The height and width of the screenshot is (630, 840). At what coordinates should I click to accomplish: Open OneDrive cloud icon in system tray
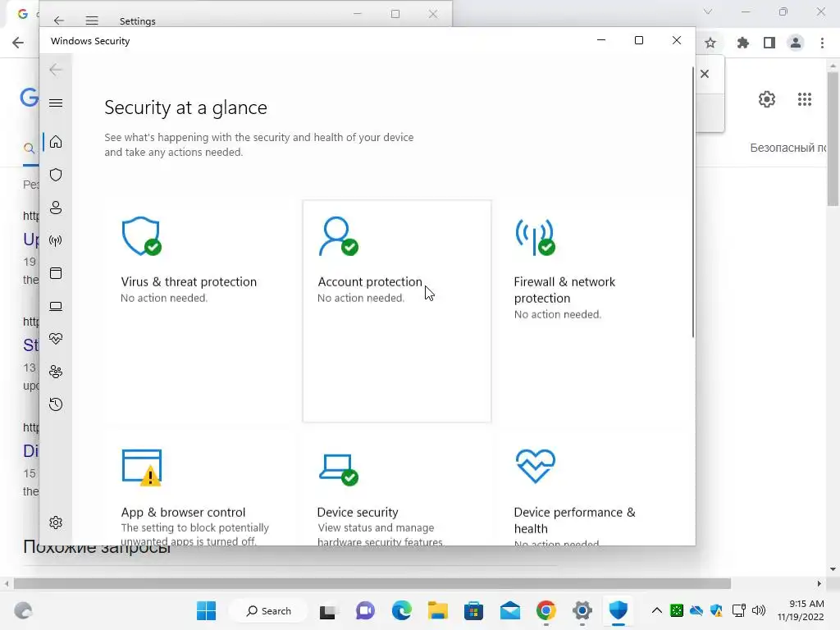[x=696, y=610]
